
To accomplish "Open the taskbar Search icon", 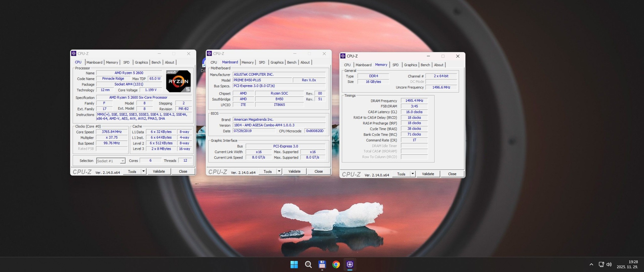I will (308, 264).
